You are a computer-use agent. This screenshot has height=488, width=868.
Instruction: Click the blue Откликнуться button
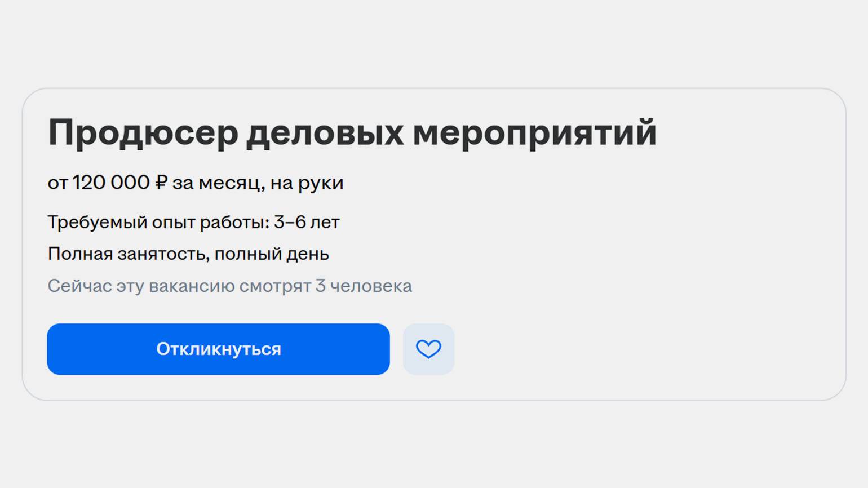(218, 349)
